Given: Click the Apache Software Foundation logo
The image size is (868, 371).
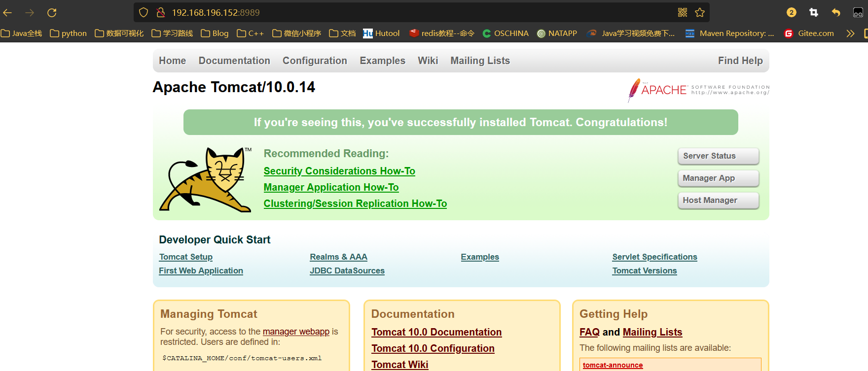Looking at the screenshot, I should click(x=698, y=90).
